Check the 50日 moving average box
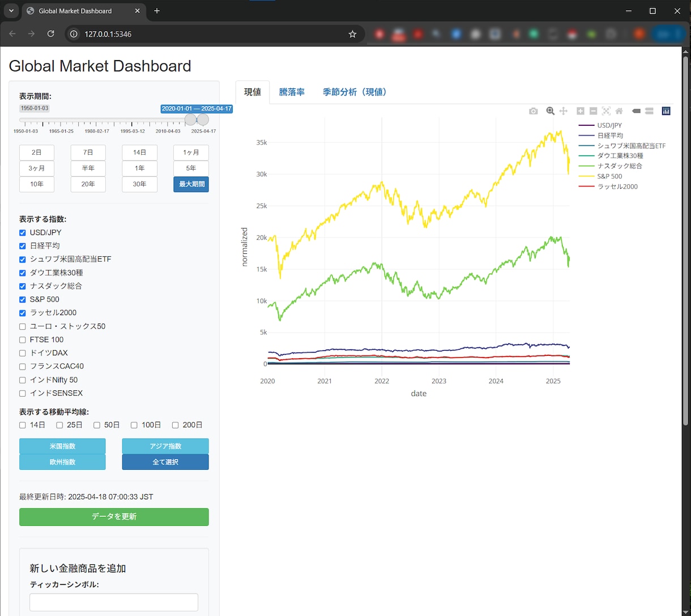 (x=97, y=425)
